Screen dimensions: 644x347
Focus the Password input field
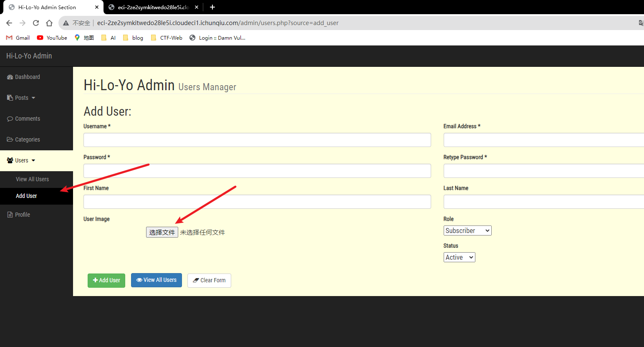point(257,171)
